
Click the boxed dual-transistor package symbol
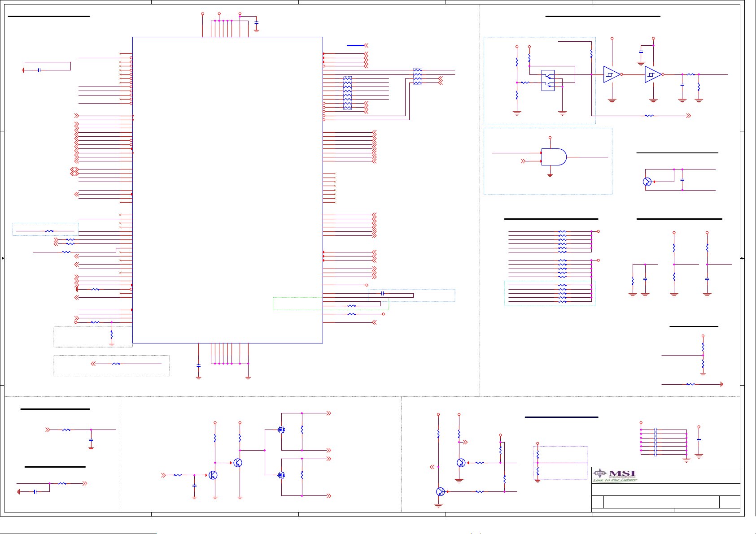[548, 80]
